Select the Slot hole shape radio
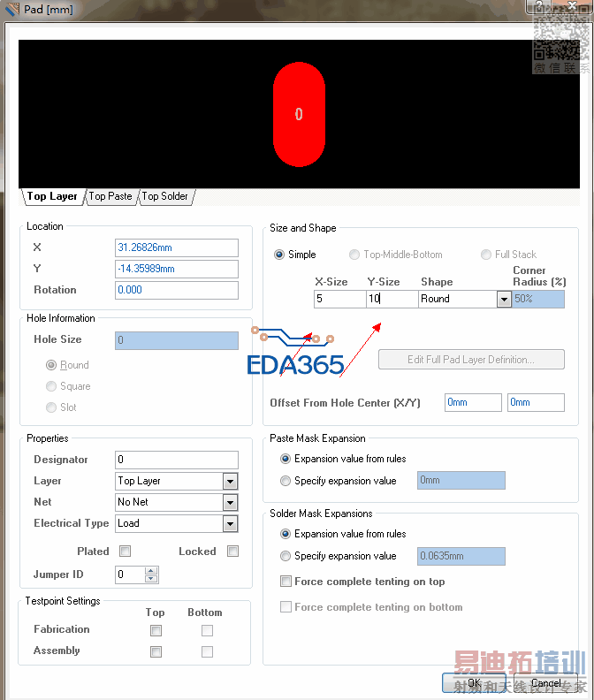Image resolution: width=594 pixels, height=700 pixels. coord(51,407)
